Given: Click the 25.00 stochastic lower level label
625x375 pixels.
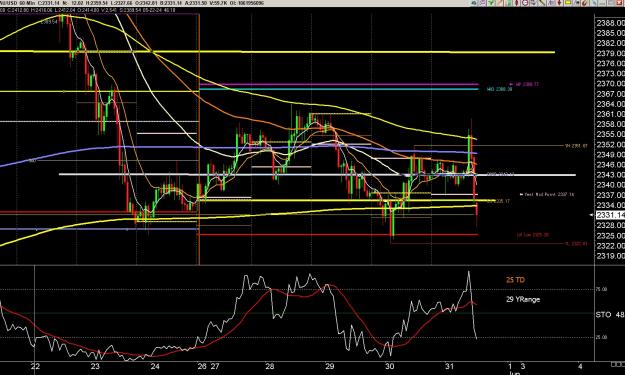Looking at the screenshot, I should 601,337.
